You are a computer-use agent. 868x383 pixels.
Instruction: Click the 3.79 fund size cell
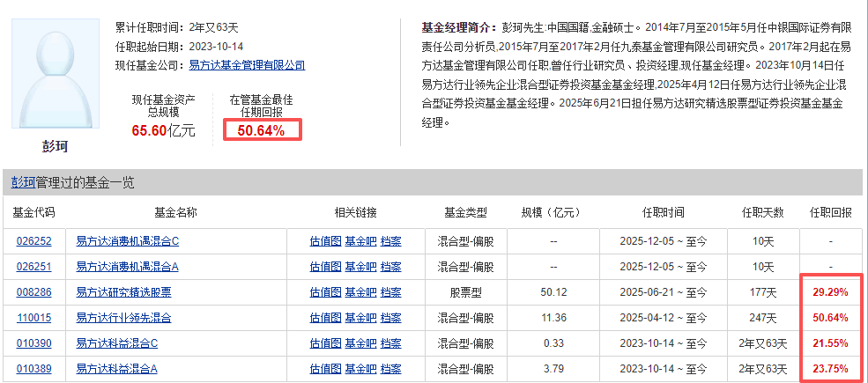click(x=553, y=369)
